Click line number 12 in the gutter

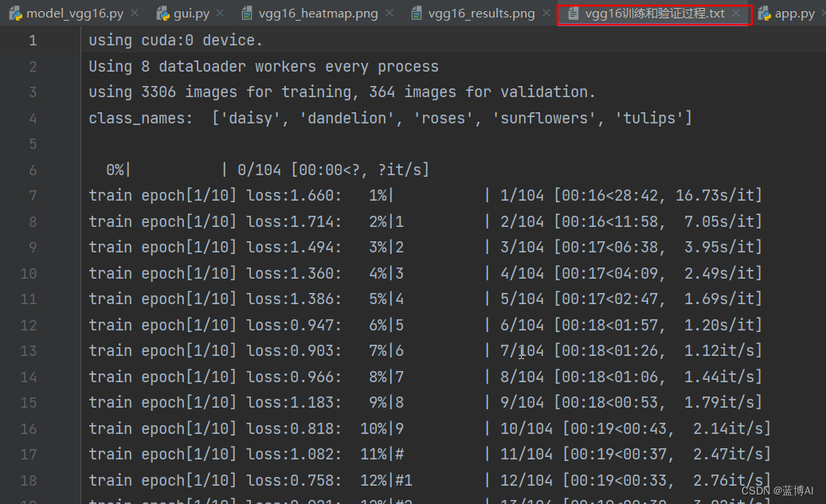coord(29,326)
